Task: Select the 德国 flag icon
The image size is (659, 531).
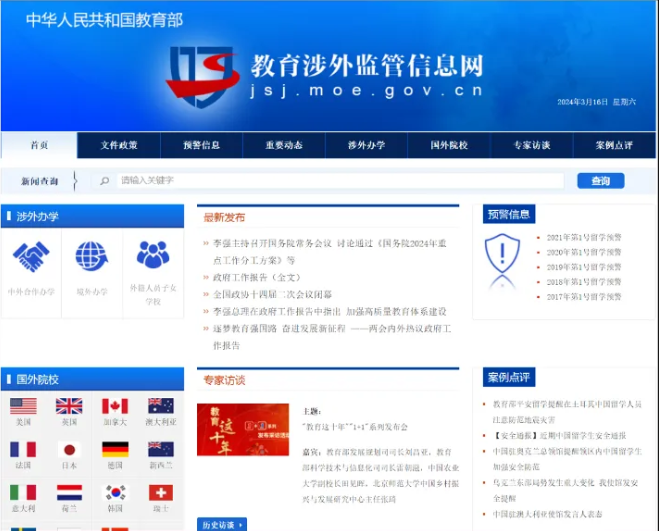Action: [x=115, y=449]
